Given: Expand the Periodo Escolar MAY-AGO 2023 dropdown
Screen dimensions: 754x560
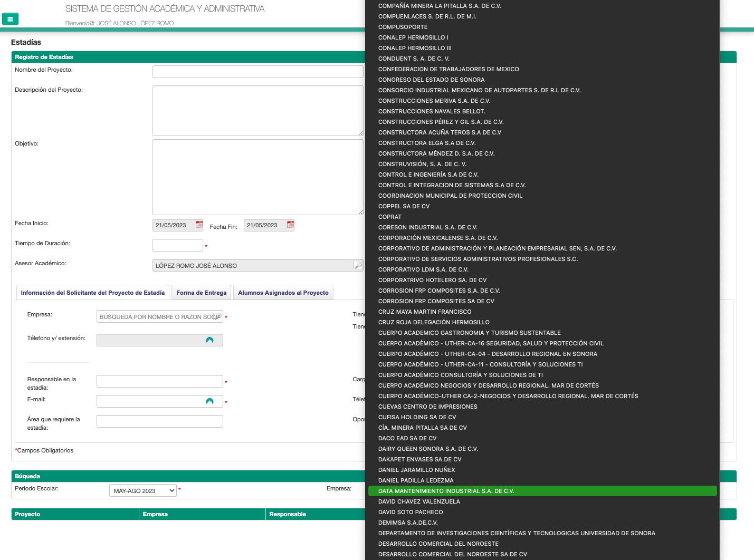Looking at the screenshot, I should 143,490.
